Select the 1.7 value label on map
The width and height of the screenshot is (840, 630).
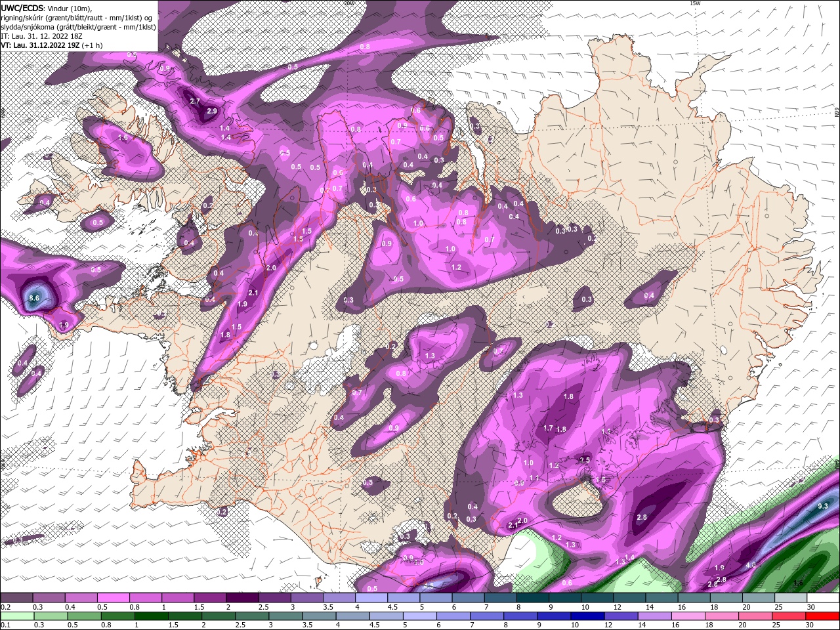[549, 428]
